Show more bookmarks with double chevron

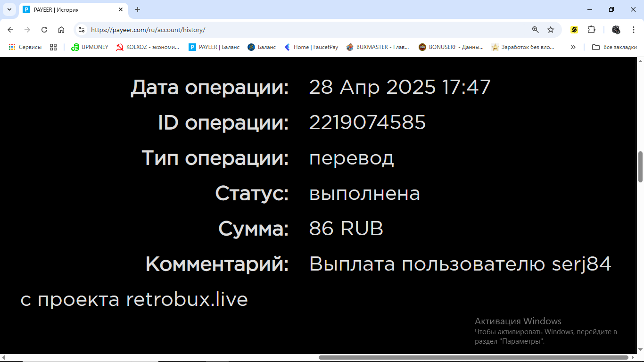573,47
